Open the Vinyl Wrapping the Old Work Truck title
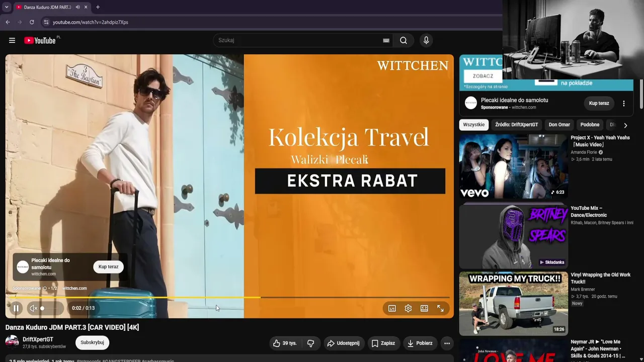The image size is (644, 362). pyautogui.click(x=601, y=279)
